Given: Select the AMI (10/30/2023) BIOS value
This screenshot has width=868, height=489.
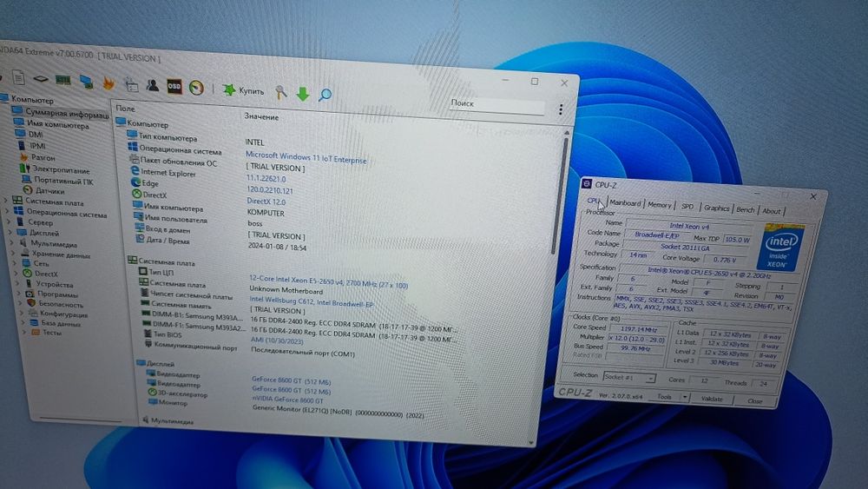Looking at the screenshot, I should 277,340.
